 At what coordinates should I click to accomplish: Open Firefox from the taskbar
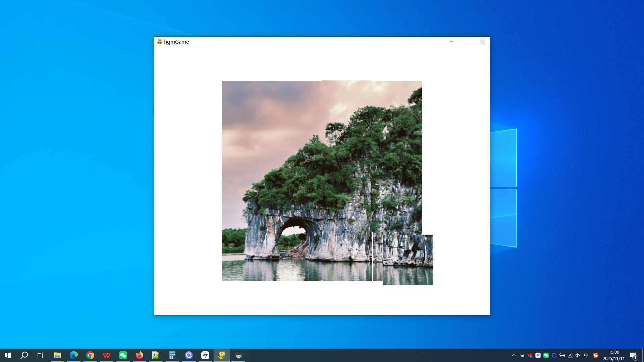[x=140, y=356]
